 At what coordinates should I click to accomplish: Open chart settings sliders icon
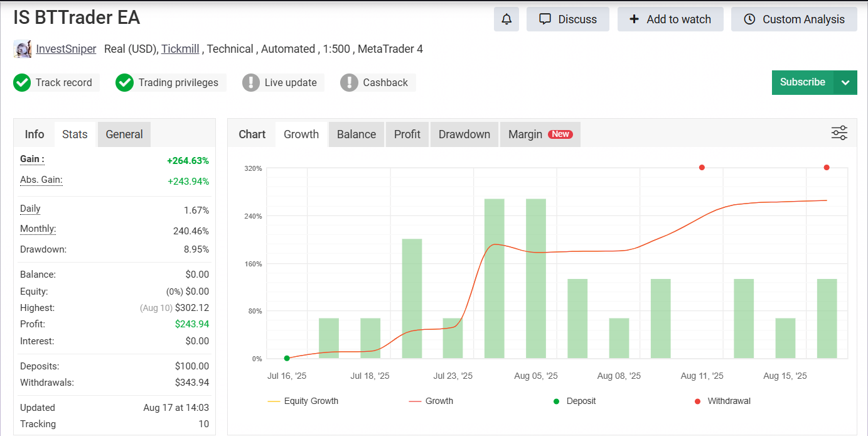click(839, 133)
